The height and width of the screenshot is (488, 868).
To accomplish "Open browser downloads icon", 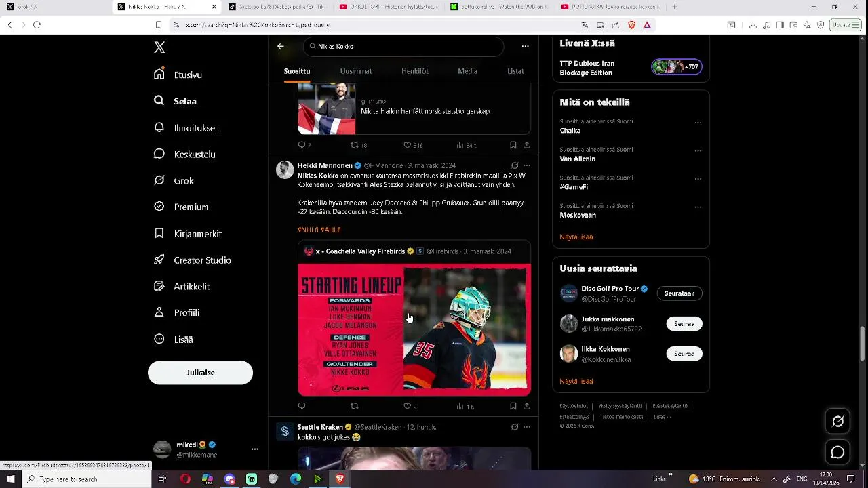I will point(753,25).
